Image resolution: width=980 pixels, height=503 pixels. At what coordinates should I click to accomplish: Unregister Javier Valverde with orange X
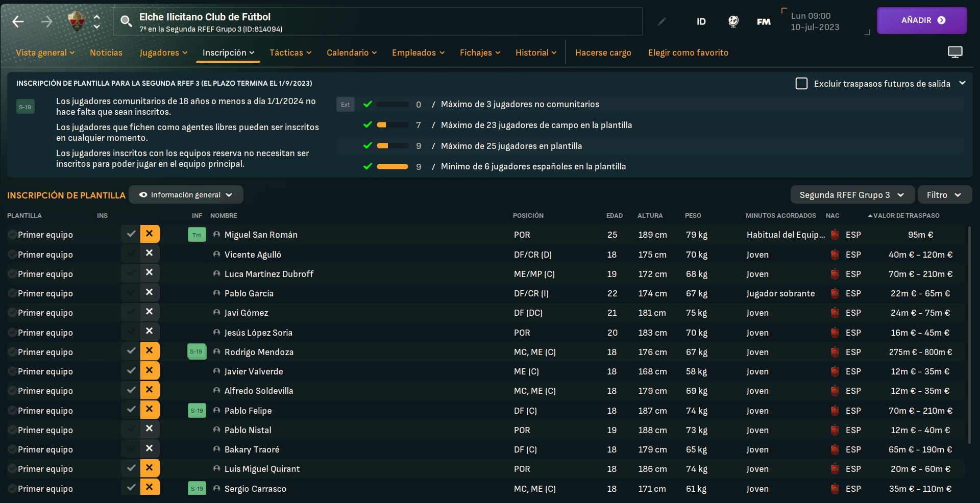pyautogui.click(x=150, y=370)
